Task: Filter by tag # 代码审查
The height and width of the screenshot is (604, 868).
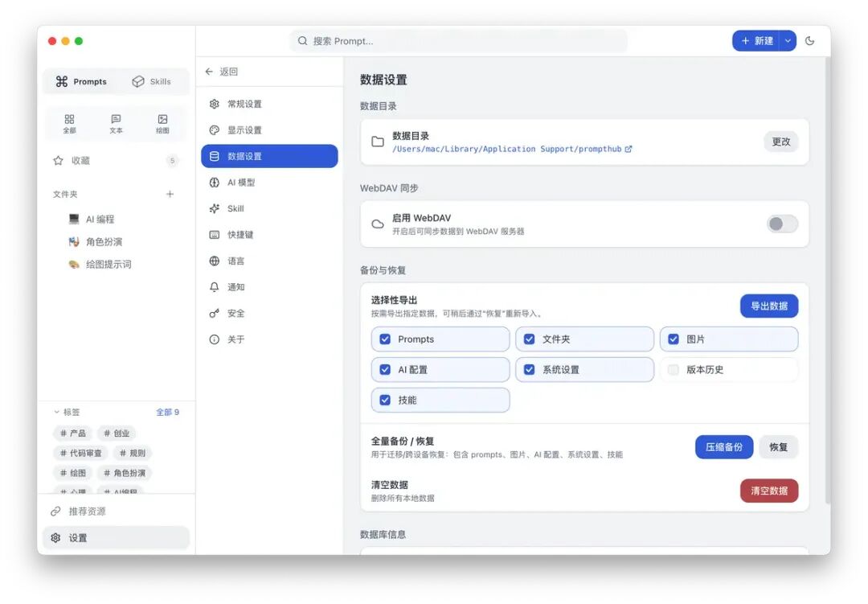Action: [x=81, y=454]
